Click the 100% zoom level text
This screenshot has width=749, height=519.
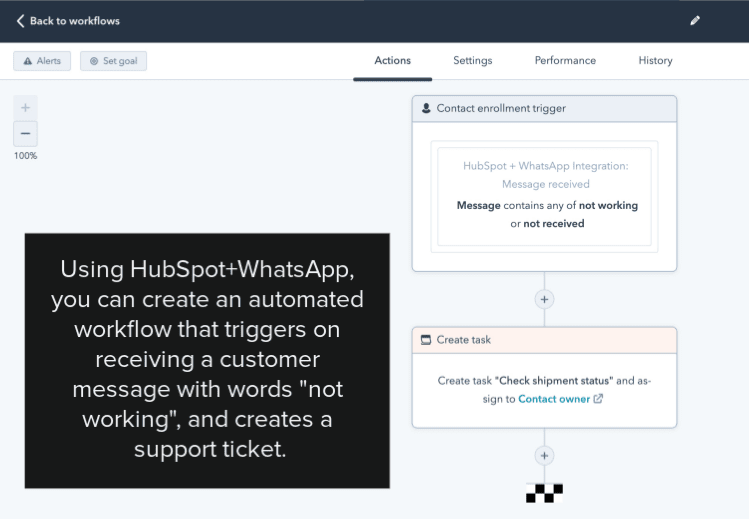coord(25,156)
